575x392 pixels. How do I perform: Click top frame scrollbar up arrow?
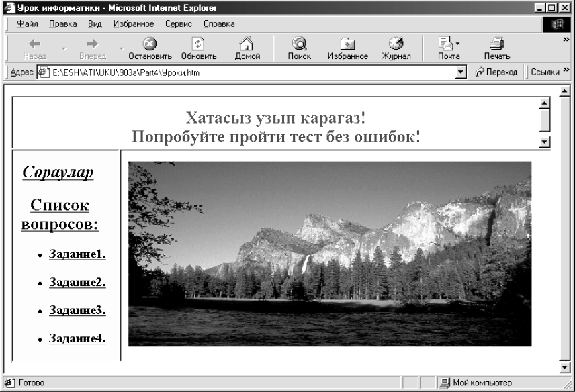click(x=545, y=103)
